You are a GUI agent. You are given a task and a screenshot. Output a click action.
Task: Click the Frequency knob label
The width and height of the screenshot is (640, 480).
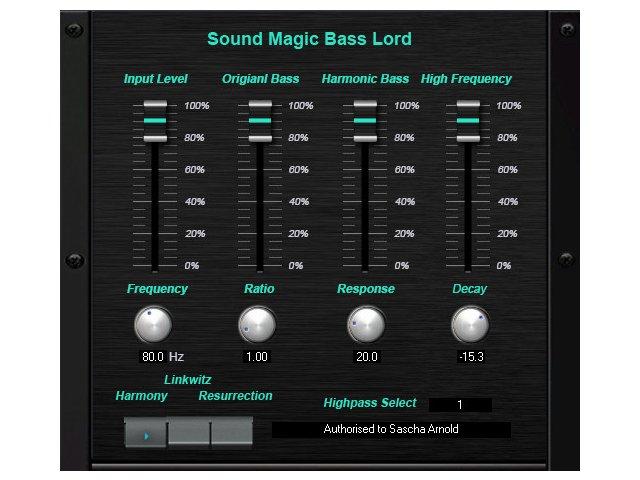[x=157, y=289]
